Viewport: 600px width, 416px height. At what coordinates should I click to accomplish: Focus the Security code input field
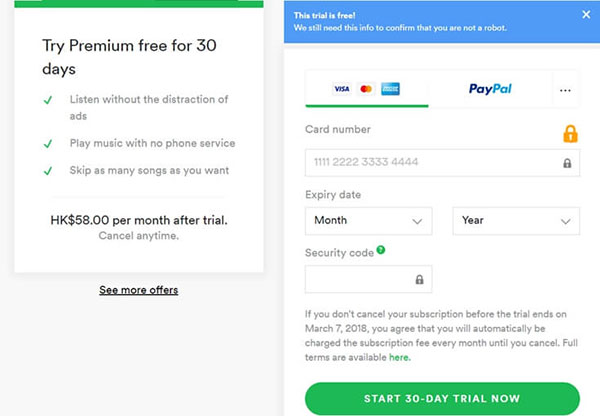pos(368,279)
